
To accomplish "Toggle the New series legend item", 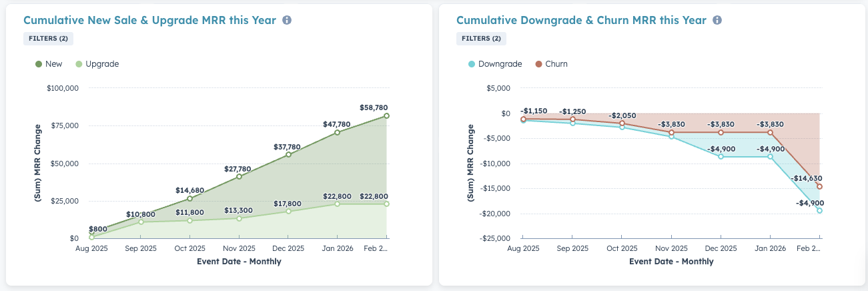I will pyautogui.click(x=49, y=64).
